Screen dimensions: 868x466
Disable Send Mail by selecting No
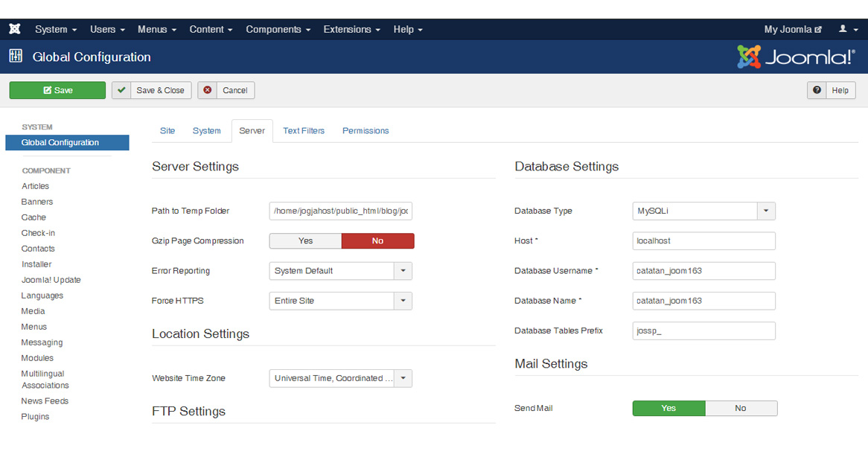click(x=740, y=408)
